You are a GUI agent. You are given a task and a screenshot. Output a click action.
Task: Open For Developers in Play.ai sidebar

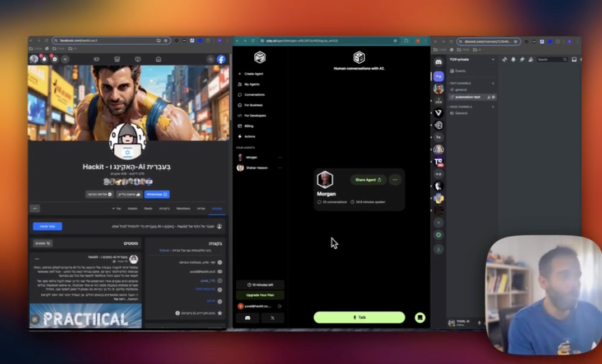[252, 115]
